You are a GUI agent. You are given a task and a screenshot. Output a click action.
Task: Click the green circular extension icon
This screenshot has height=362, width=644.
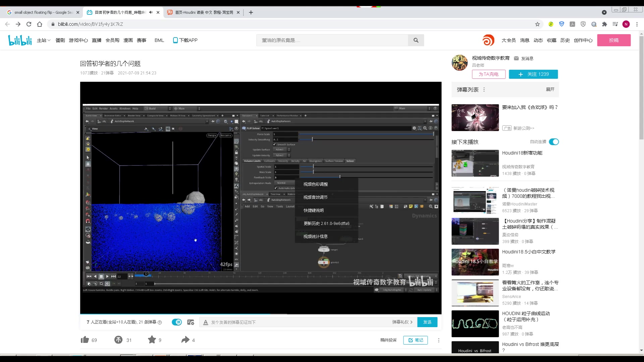[x=551, y=24]
